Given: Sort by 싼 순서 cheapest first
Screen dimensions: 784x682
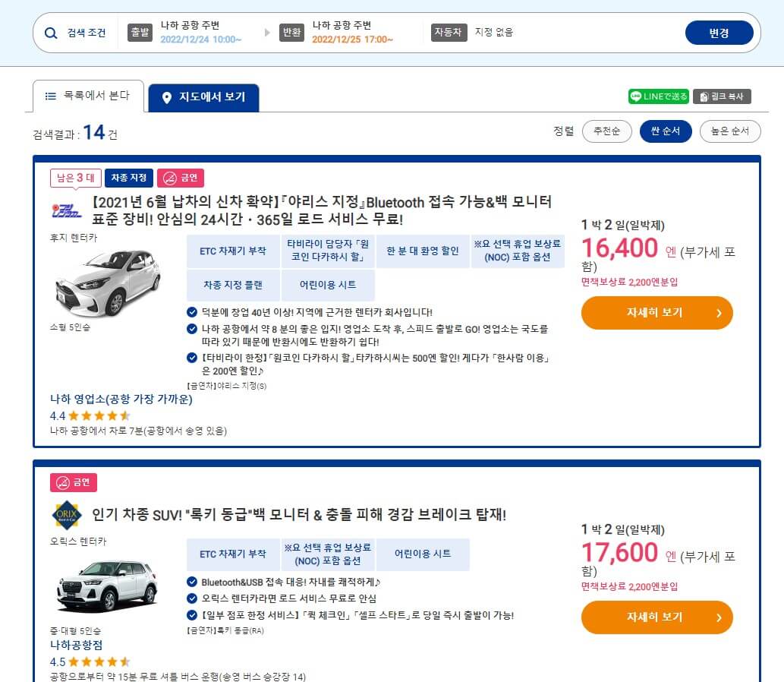Looking at the screenshot, I should 666,131.
